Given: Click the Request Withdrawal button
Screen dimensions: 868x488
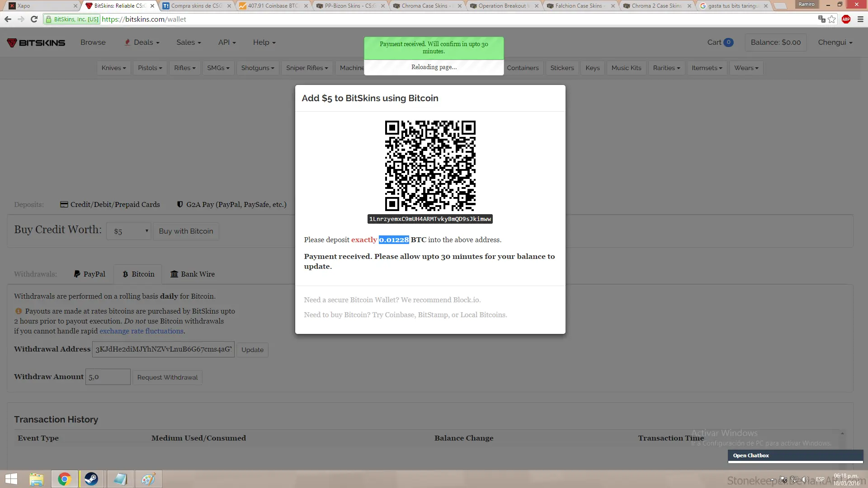Looking at the screenshot, I should pyautogui.click(x=167, y=377).
